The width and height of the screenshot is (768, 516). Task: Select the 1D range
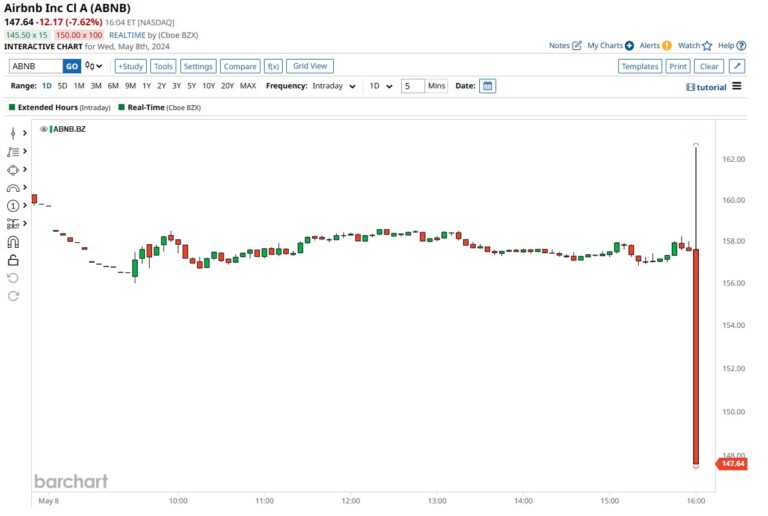47,86
